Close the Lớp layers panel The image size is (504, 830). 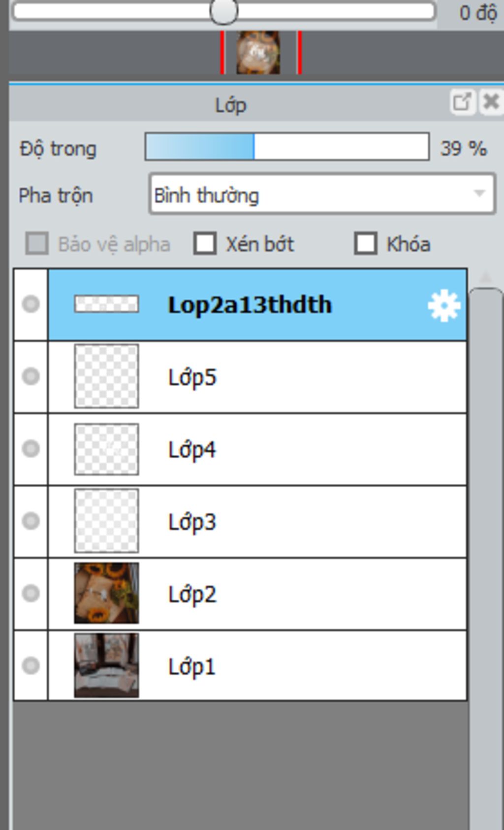coord(491,102)
